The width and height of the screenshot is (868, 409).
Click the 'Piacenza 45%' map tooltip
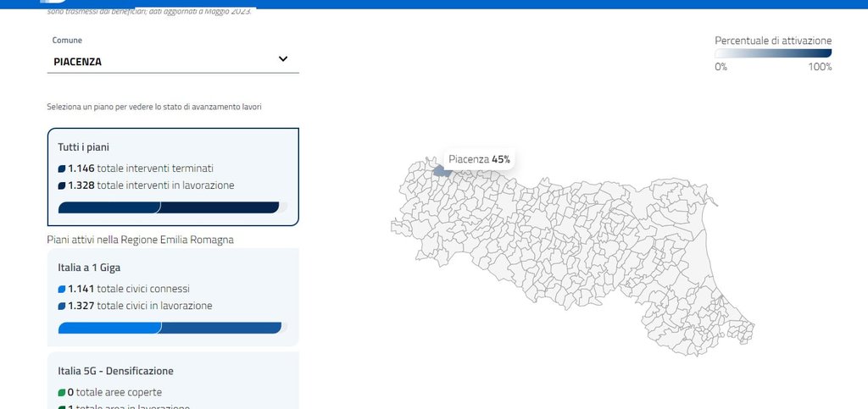pyautogui.click(x=479, y=159)
